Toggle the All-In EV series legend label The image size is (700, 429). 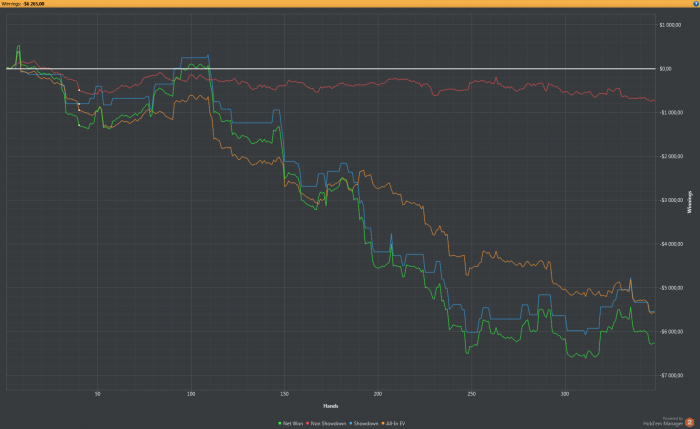[396, 423]
